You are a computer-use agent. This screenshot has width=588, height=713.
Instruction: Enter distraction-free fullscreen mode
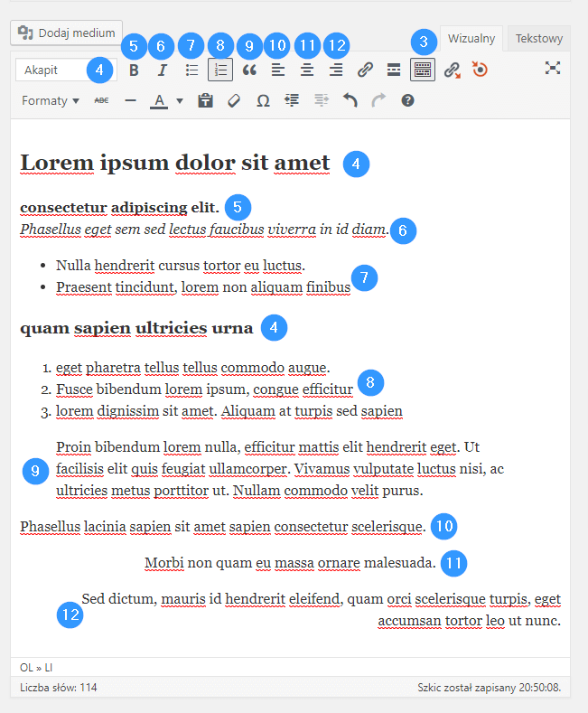click(x=553, y=68)
